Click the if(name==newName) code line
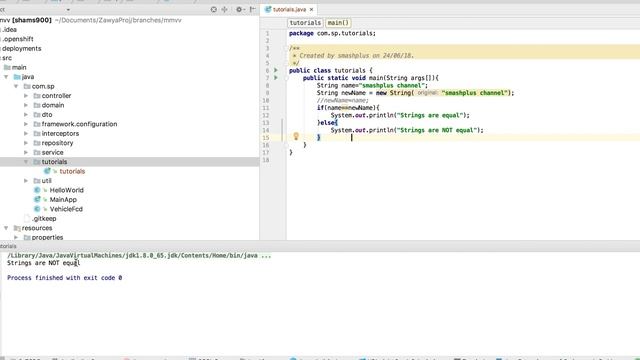The width and height of the screenshot is (640, 360). (348, 108)
